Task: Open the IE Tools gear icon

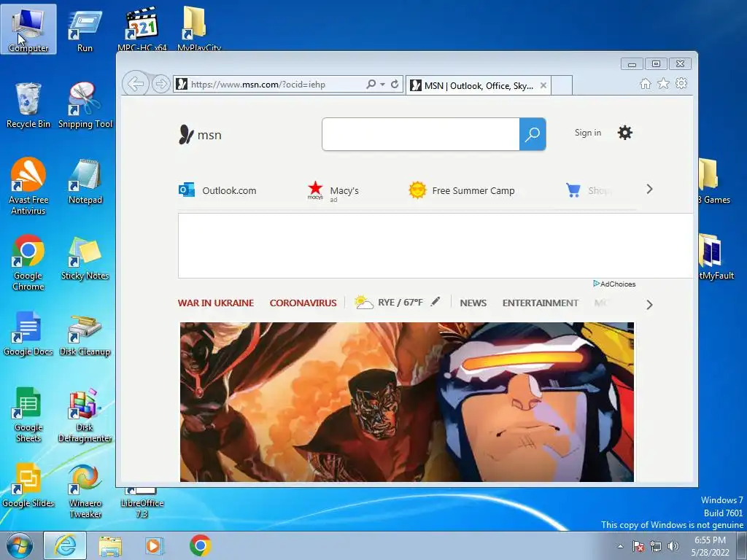Action: pyautogui.click(x=681, y=83)
